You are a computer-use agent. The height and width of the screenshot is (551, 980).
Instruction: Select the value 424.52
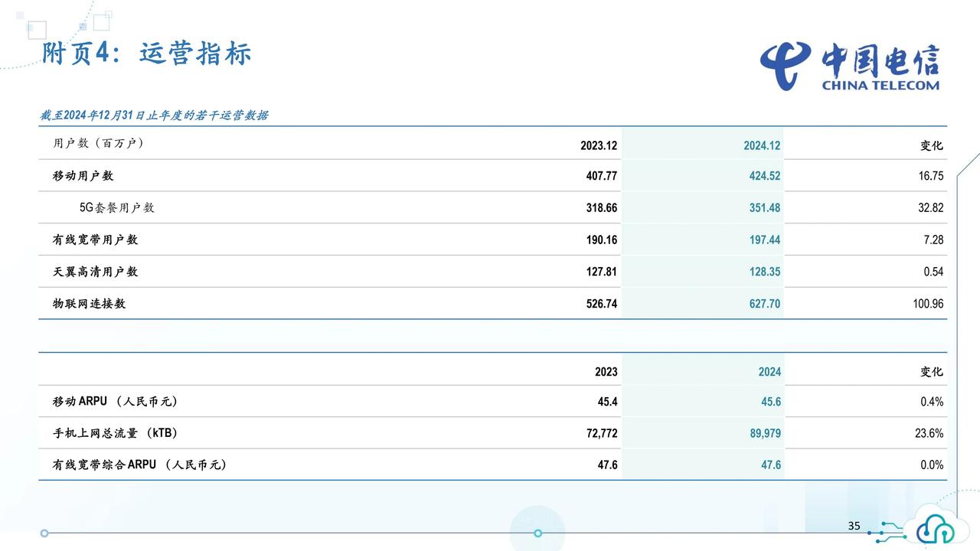[765, 176]
